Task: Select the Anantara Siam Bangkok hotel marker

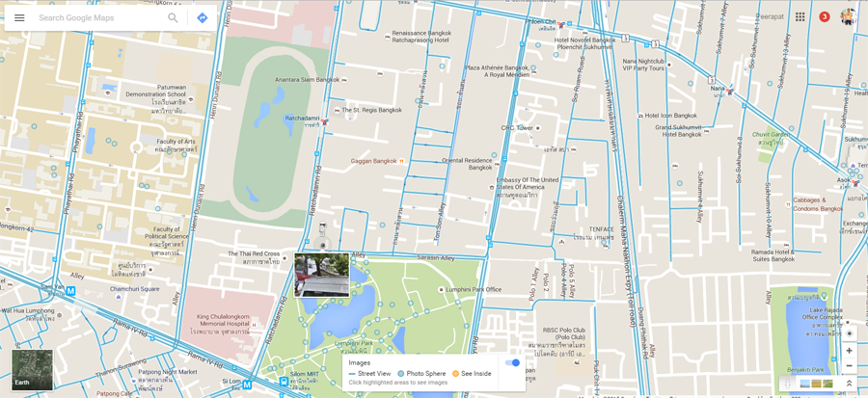Action: click(x=344, y=80)
